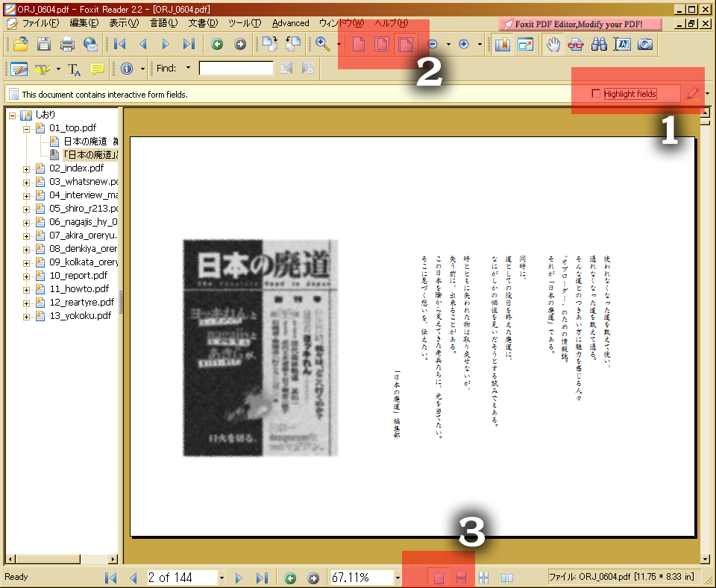
Task: Switch to continuous page view in status bar
Action: tap(461, 578)
